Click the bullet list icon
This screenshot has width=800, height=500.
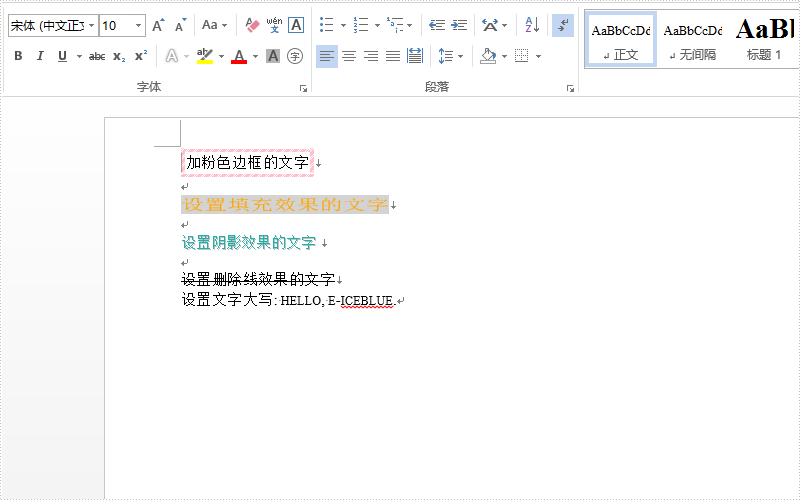pos(327,25)
